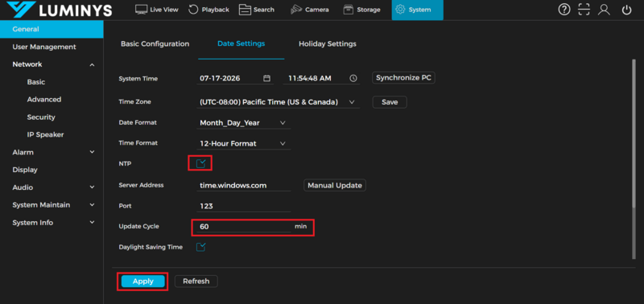Switch to Basic Configuration tab
The image size is (644, 304).
tap(155, 43)
